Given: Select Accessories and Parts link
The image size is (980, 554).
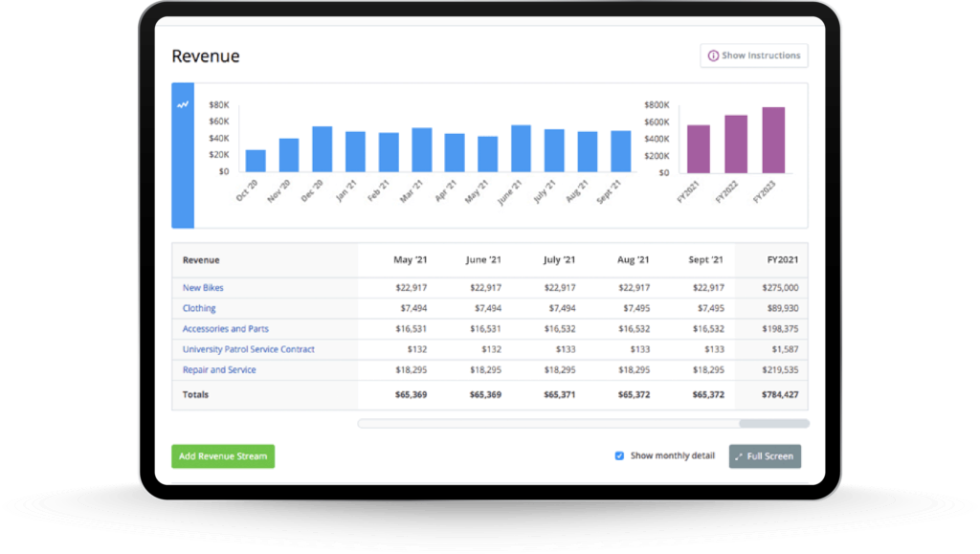Looking at the screenshot, I should point(225,329).
